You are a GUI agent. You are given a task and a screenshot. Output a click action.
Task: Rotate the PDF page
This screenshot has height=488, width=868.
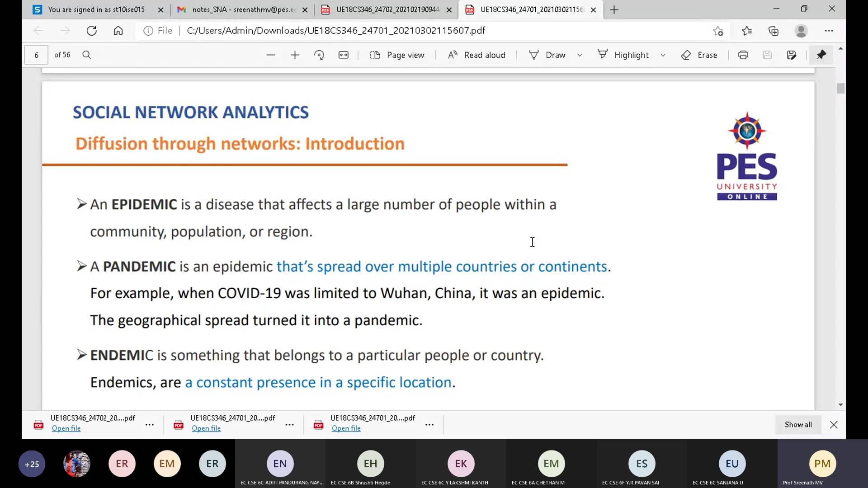click(319, 55)
